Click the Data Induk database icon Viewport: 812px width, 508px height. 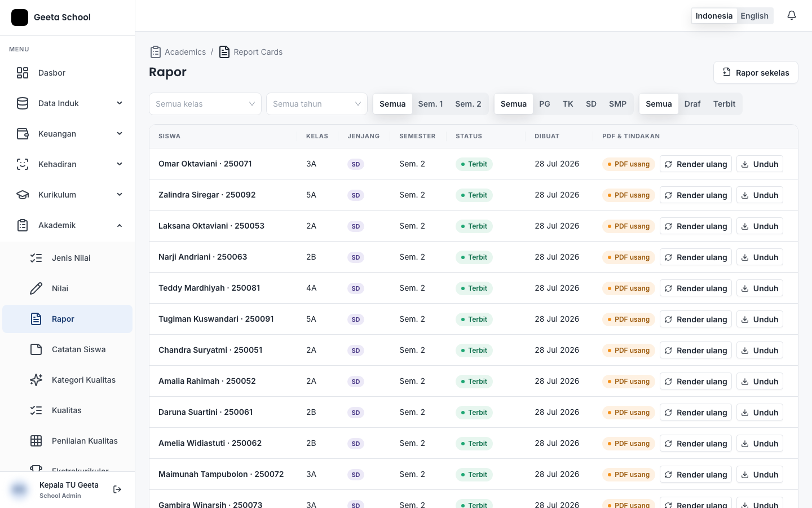23,103
